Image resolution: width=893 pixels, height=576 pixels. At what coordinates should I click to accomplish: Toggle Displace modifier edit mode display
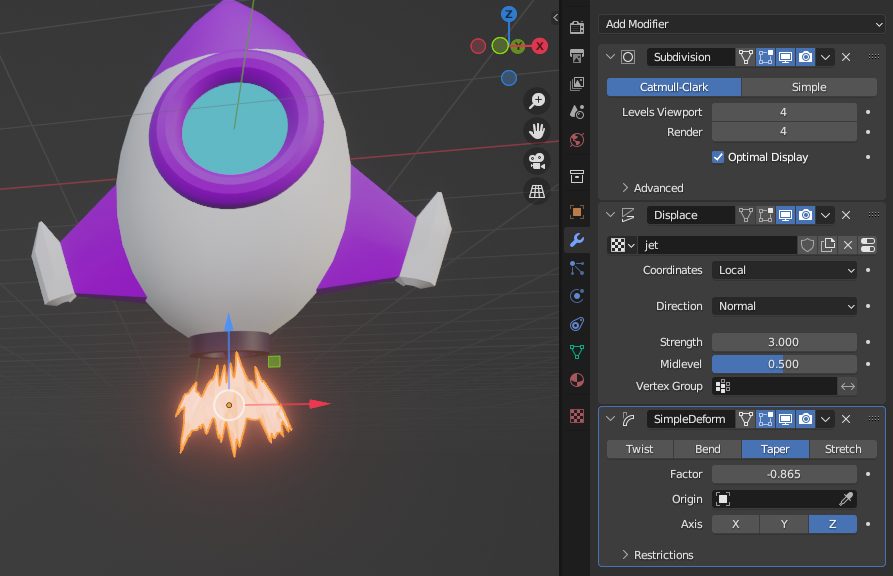pyautogui.click(x=765, y=215)
